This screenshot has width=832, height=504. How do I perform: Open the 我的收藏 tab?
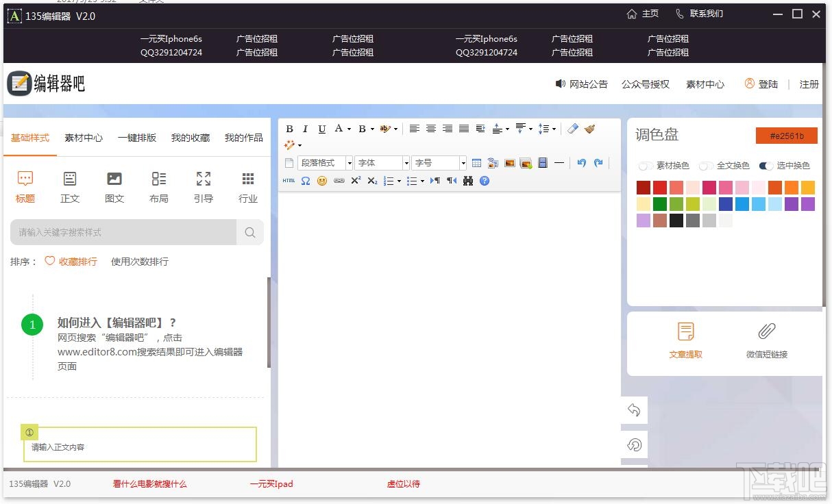[191, 138]
